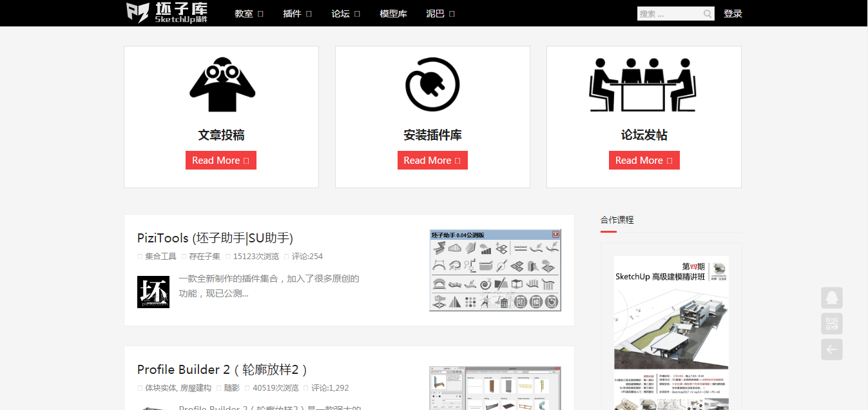Click the meeting table icon above 论坛发帖

643,85
